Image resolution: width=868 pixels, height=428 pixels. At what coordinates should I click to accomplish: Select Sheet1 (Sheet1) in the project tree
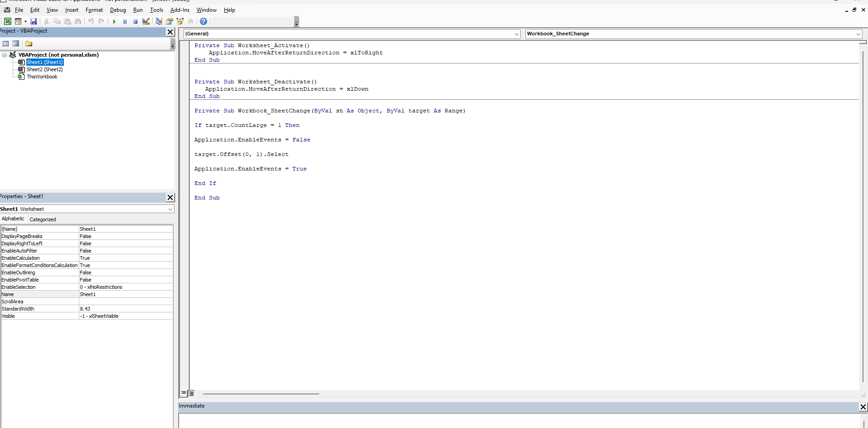click(x=45, y=62)
